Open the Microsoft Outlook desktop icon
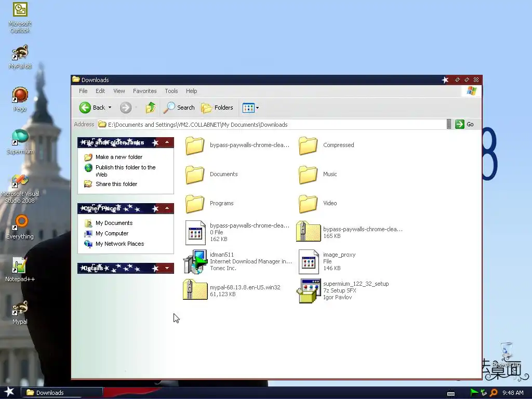The image size is (532, 399). (20, 18)
